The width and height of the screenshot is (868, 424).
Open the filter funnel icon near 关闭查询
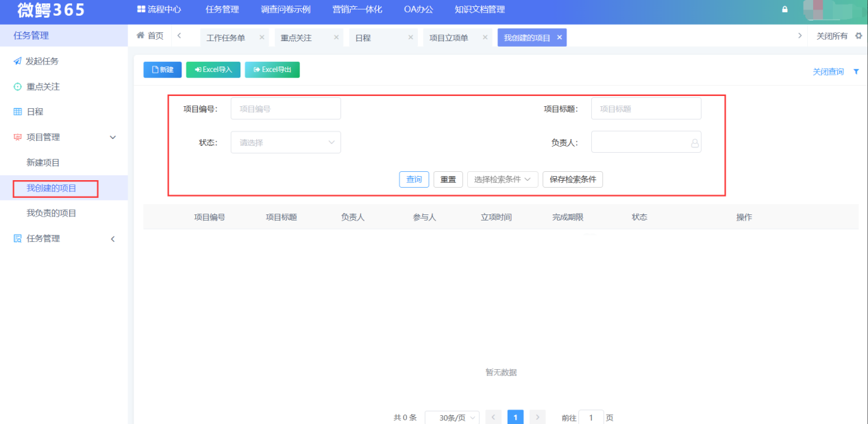tap(856, 71)
